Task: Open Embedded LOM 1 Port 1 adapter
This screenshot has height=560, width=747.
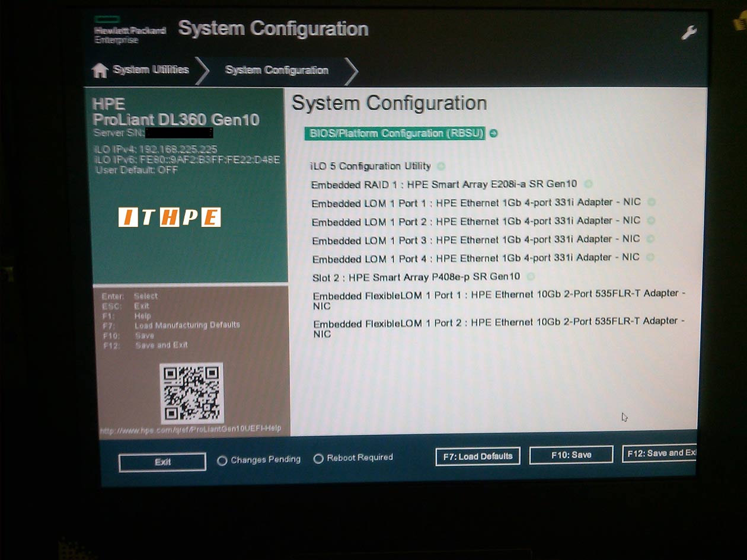Action: [x=476, y=203]
